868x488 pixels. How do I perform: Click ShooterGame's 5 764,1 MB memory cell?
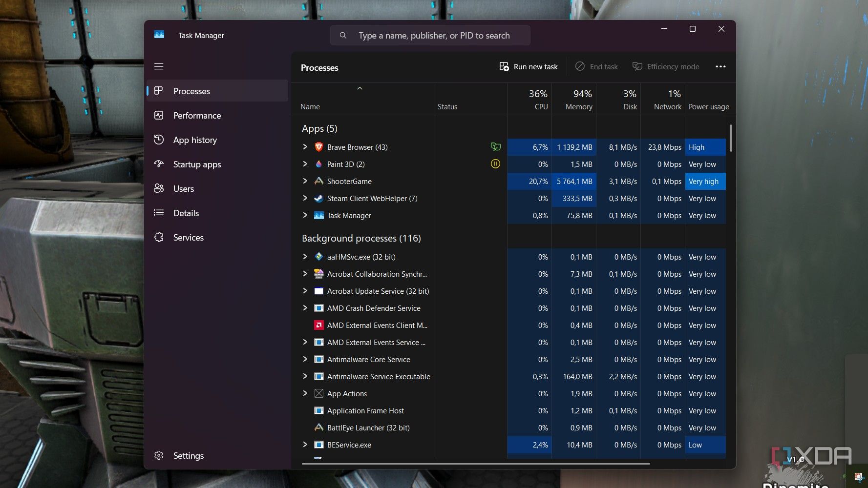tap(574, 181)
